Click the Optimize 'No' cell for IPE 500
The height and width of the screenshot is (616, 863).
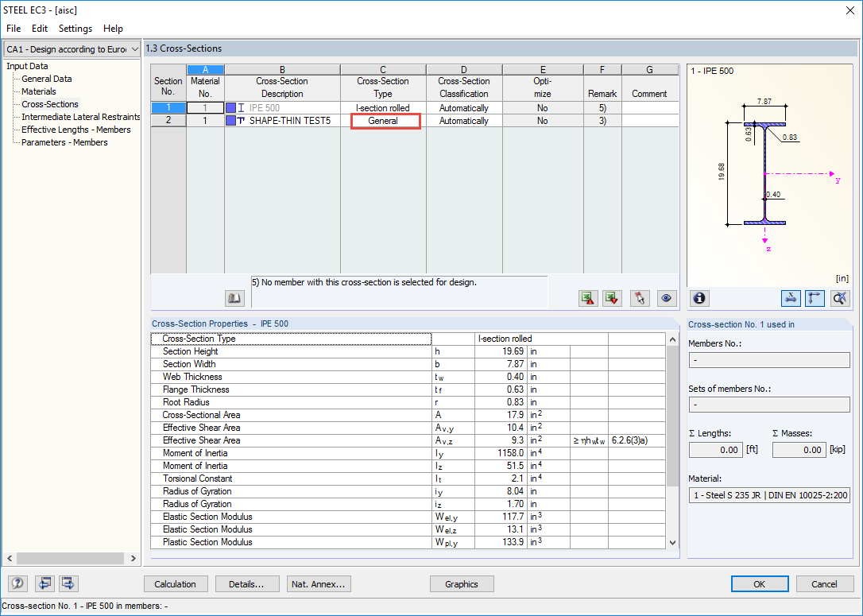(543, 108)
